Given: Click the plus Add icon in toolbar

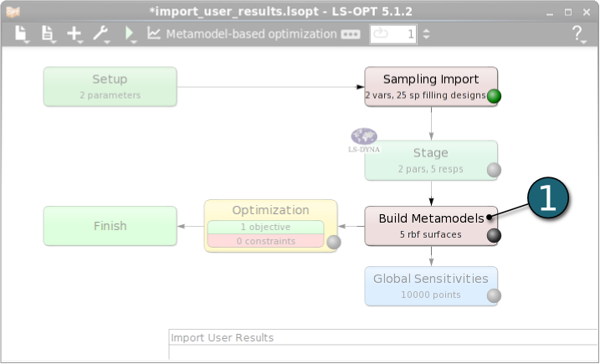Looking at the screenshot, I should coord(74,33).
